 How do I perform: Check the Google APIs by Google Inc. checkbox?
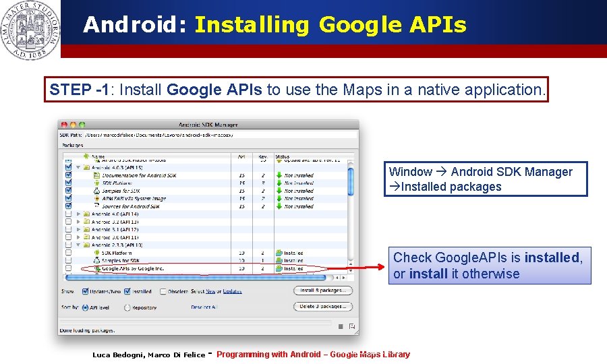pyautogui.click(x=69, y=268)
